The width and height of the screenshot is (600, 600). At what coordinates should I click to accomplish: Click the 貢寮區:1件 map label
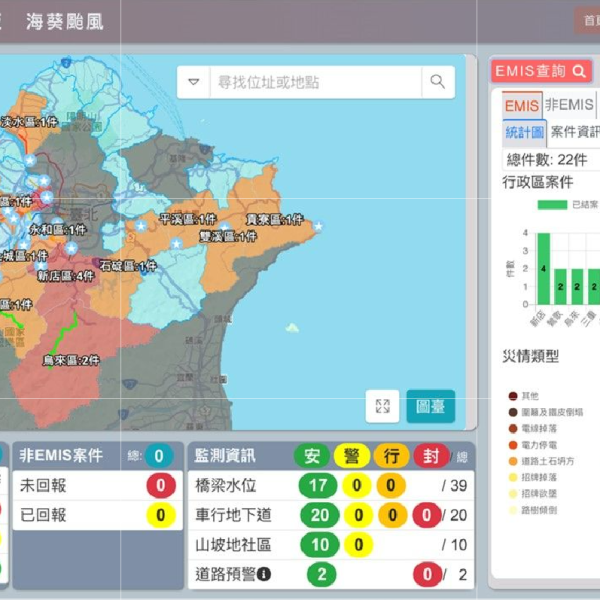(x=275, y=219)
